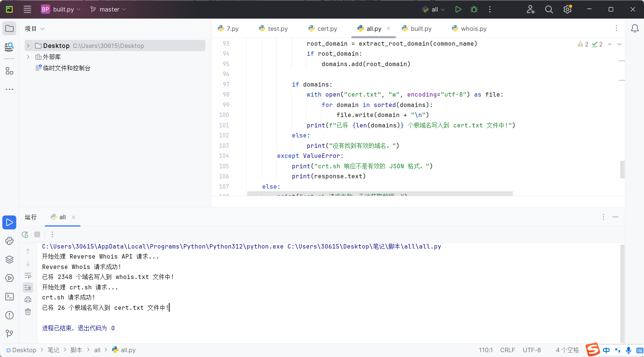This screenshot has height=357, width=644.
Task: Show more tool windows ellipsis
Action: pos(9,89)
